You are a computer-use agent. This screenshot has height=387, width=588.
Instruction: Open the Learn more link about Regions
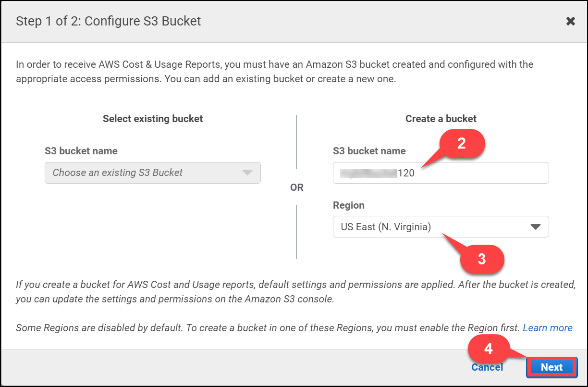tap(548, 328)
